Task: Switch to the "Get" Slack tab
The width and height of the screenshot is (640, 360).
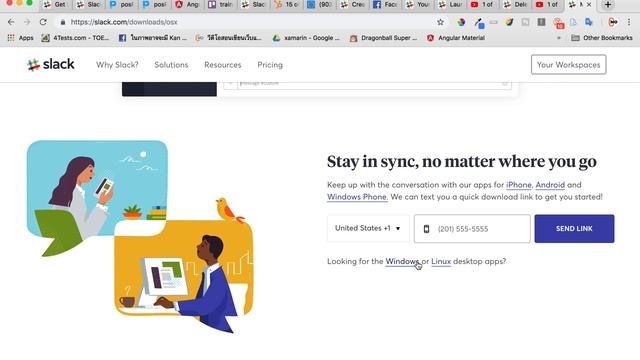Action: point(55,4)
